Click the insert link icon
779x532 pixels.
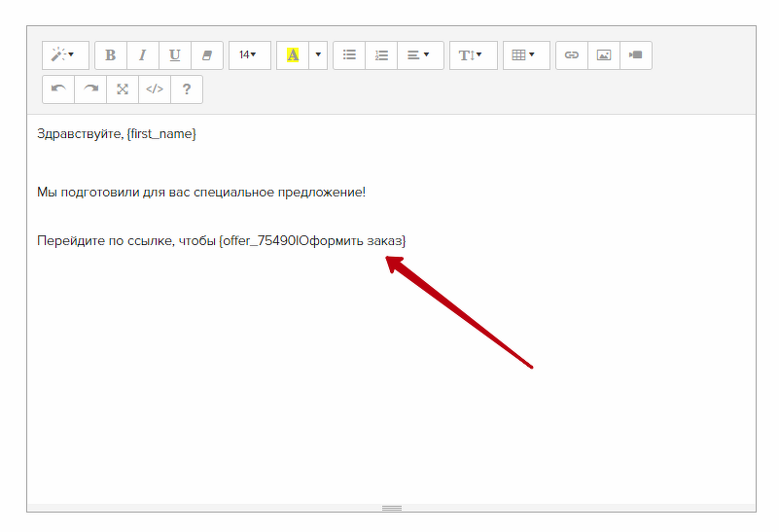pos(572,55)
